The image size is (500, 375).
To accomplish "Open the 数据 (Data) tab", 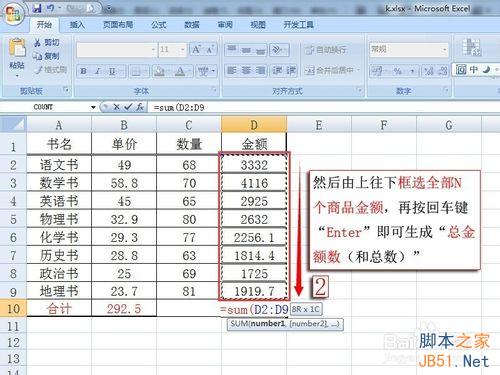I will (192, 25).
